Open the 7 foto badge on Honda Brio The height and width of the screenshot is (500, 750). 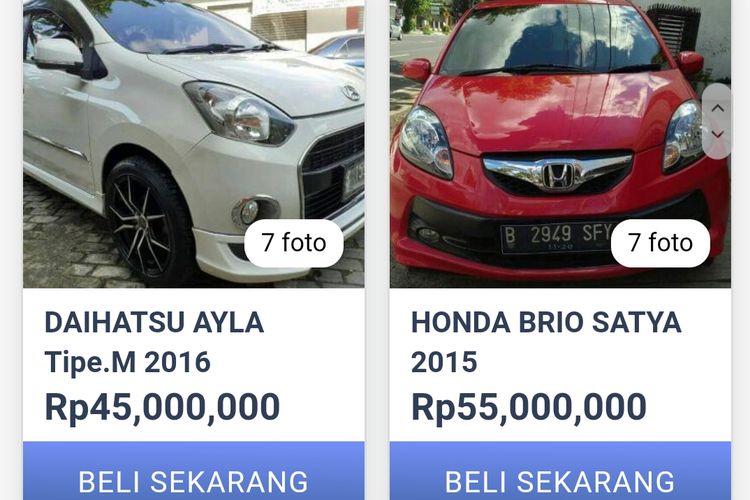tap(660, 243)
